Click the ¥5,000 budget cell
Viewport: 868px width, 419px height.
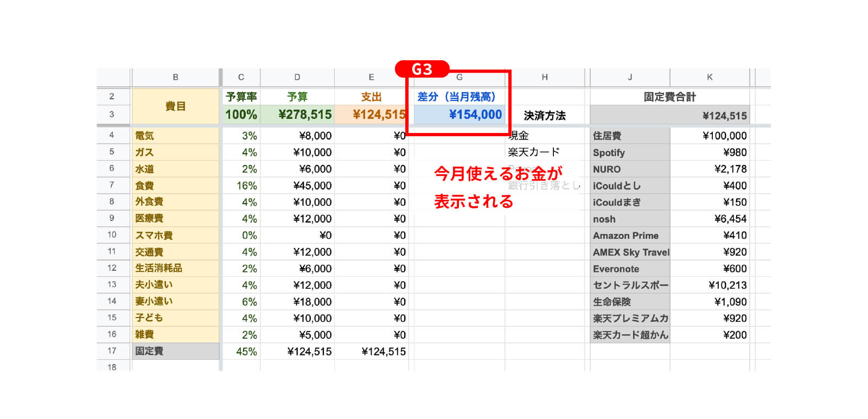click(297, 334)
